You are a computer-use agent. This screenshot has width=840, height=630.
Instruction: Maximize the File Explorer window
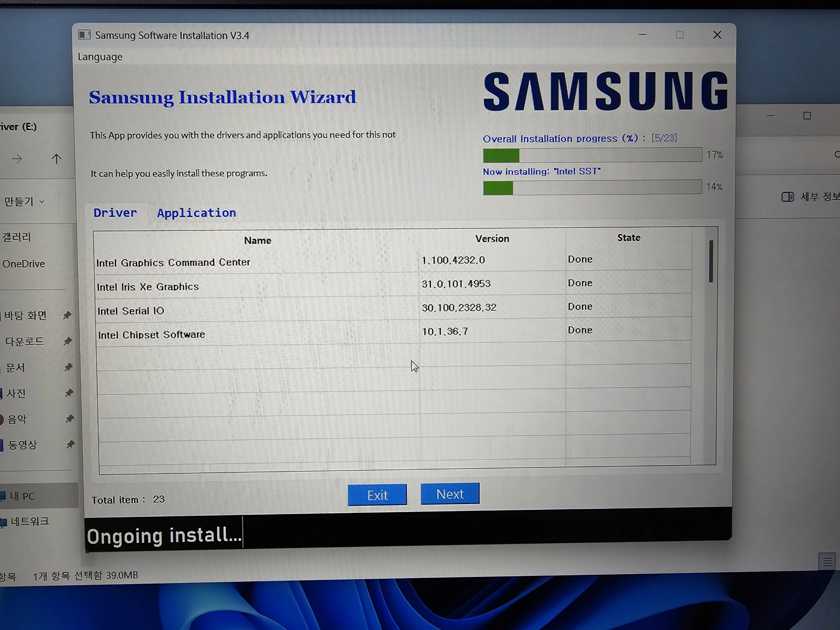tap(807, 116)
